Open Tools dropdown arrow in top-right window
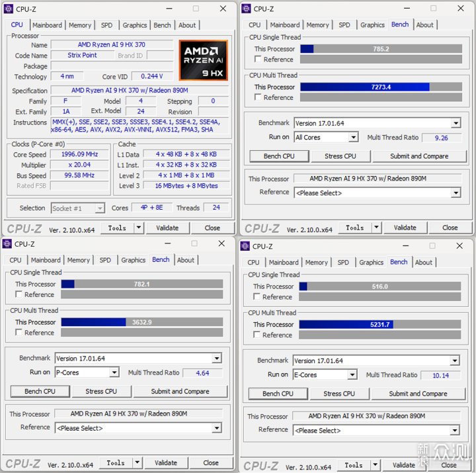 (376, 227)
